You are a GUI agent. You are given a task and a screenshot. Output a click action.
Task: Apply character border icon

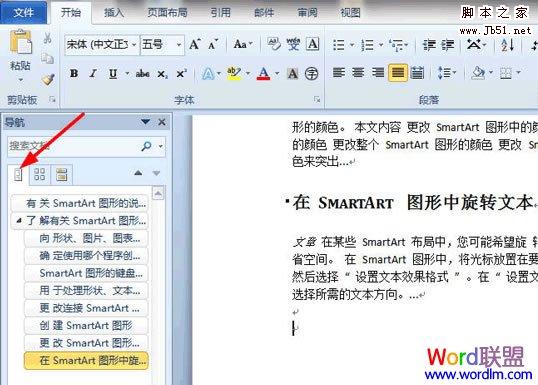[313, 44]
